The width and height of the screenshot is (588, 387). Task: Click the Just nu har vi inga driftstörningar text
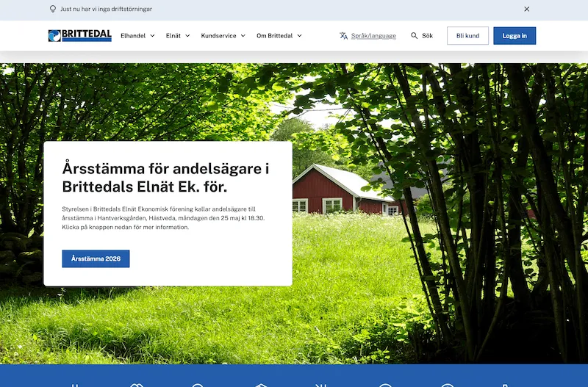click(106, 9)
